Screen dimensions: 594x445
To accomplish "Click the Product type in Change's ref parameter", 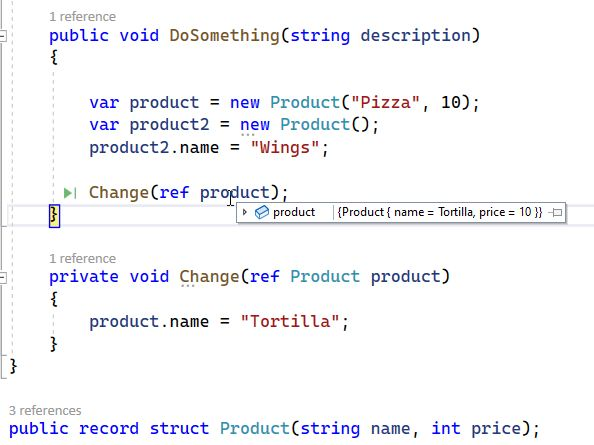I will coord(325,276).
